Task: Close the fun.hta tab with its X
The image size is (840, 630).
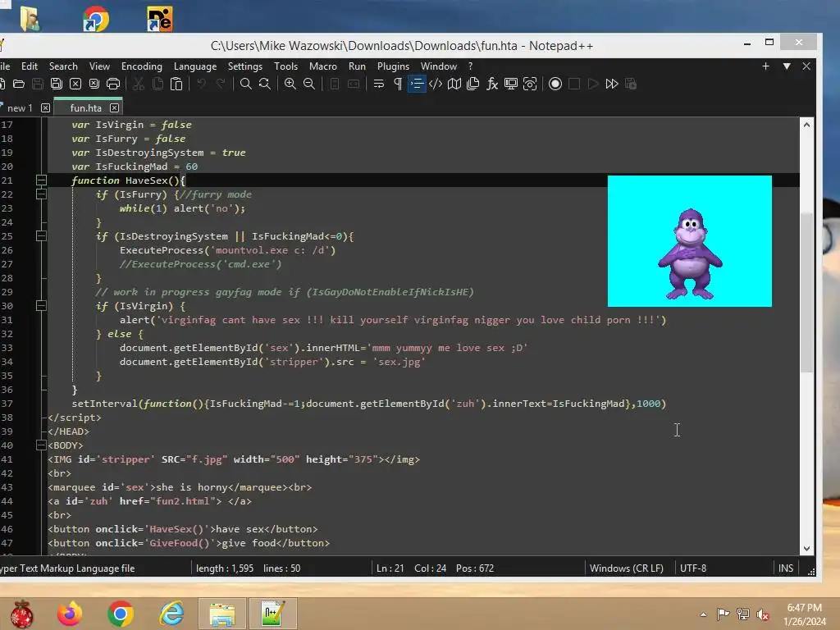Action: click(114, 108)
